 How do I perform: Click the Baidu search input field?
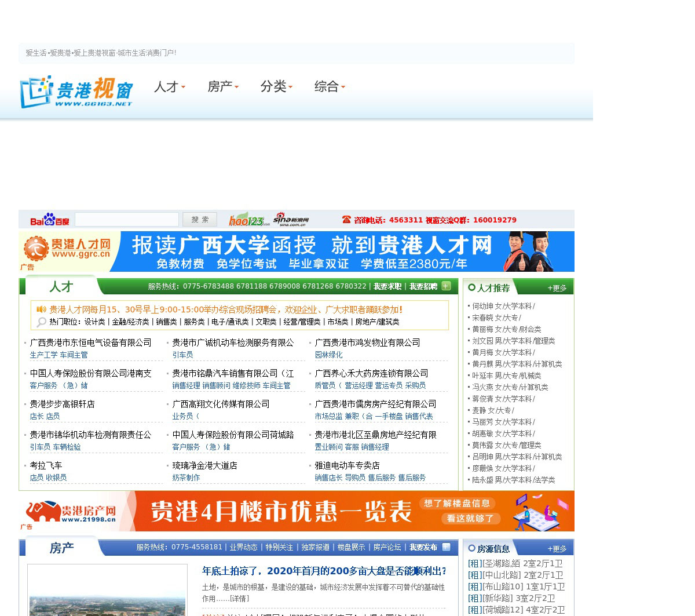[x=127, y=219]
